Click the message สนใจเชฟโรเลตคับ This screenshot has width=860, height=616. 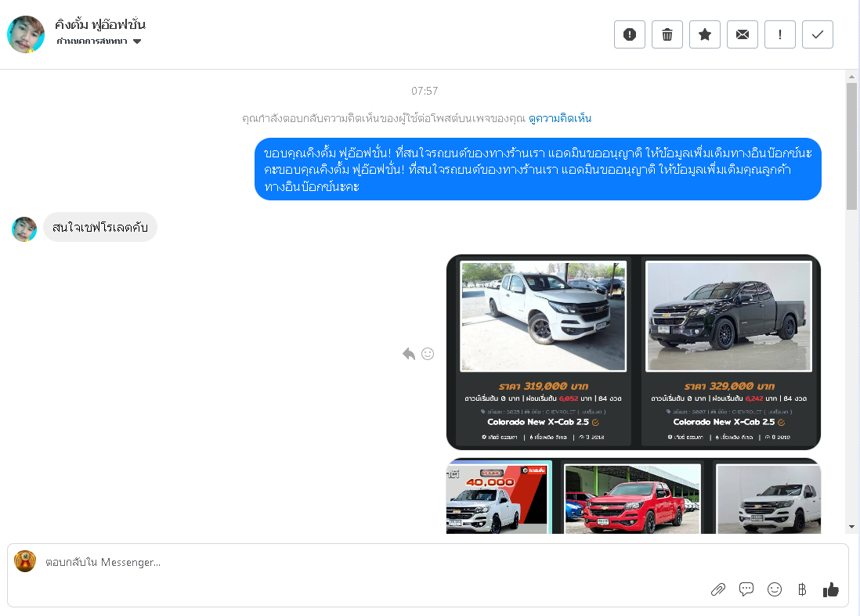click(99, 228)
